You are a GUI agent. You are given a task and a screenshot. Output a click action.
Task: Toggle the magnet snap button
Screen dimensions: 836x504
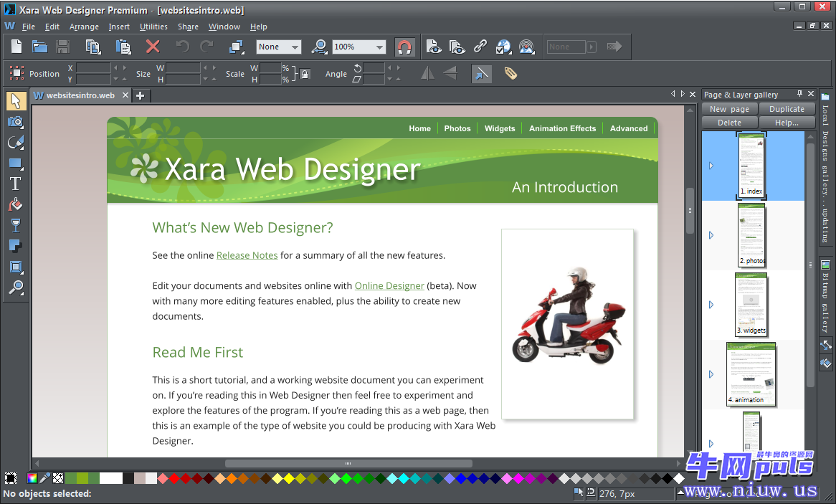click(x=404, y=47)
